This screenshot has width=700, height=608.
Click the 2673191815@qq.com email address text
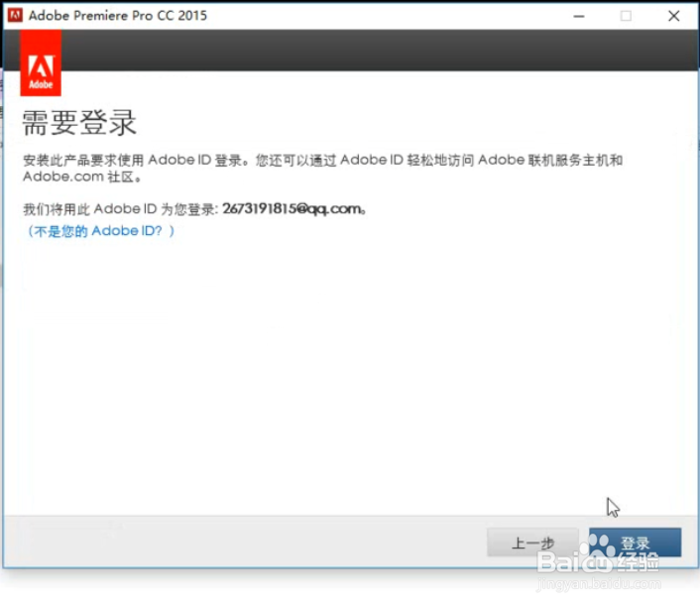(292, 208)
